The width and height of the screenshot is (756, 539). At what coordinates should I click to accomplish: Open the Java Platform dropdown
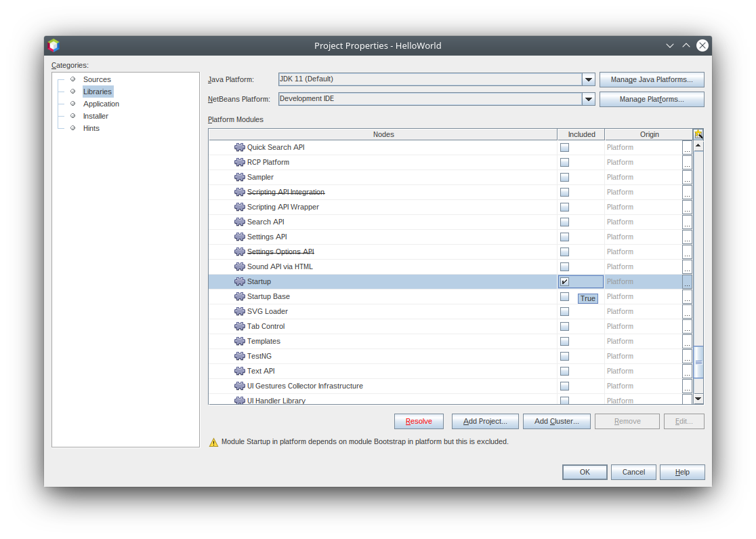tap(588, 79)
